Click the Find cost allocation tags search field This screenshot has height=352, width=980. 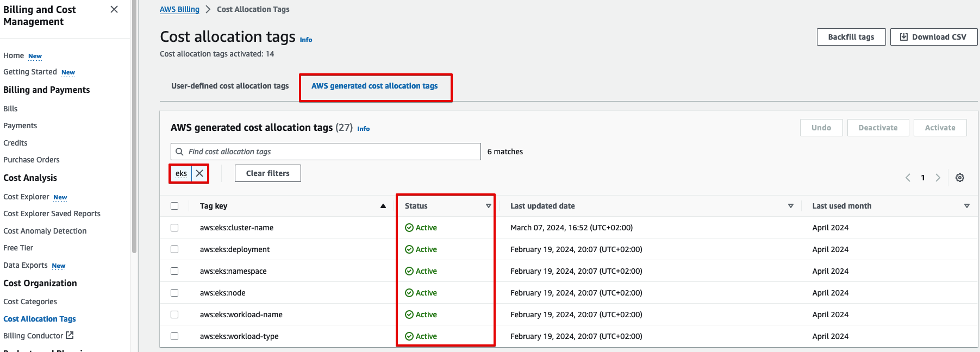pos(326,152)
